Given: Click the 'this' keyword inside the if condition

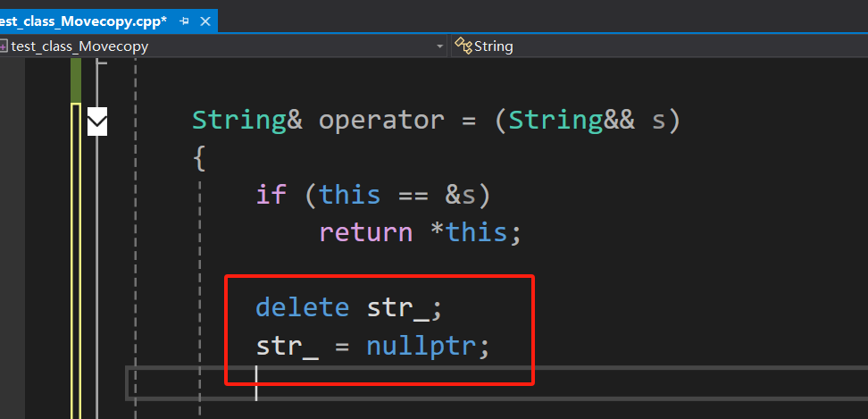Looking at the screenshot, I should pos(350,196).
